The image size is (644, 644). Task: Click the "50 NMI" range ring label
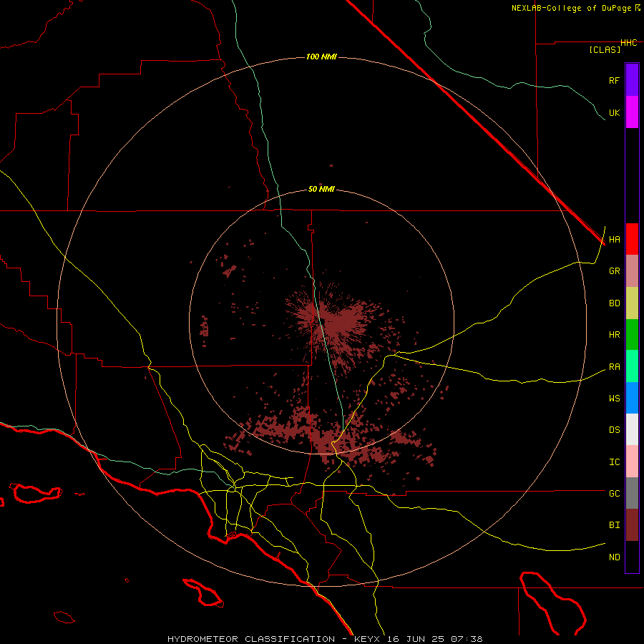tap(321, 189)
